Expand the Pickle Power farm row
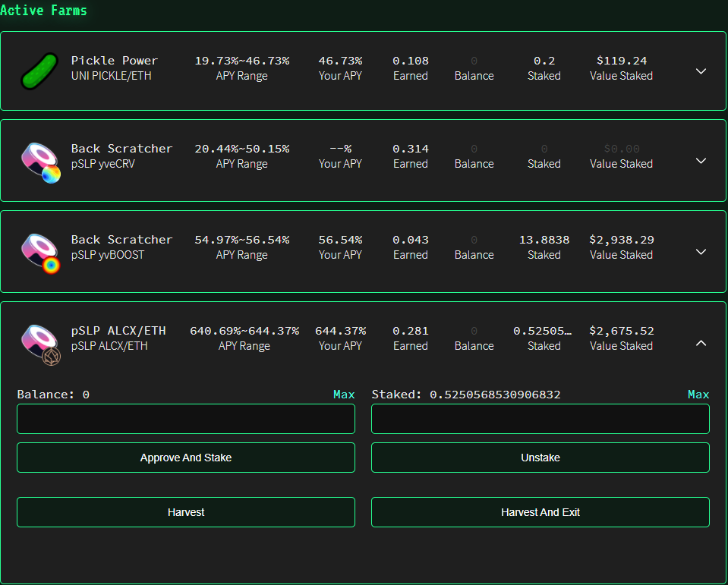The height and width of the screenshot is (585, 728). [701, 71]
